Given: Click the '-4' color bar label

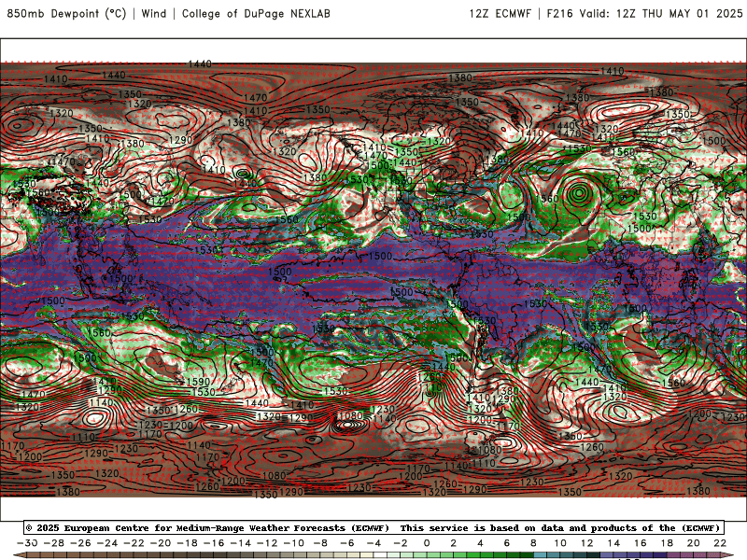Looking at the screenshot, I should coord(374,543).
